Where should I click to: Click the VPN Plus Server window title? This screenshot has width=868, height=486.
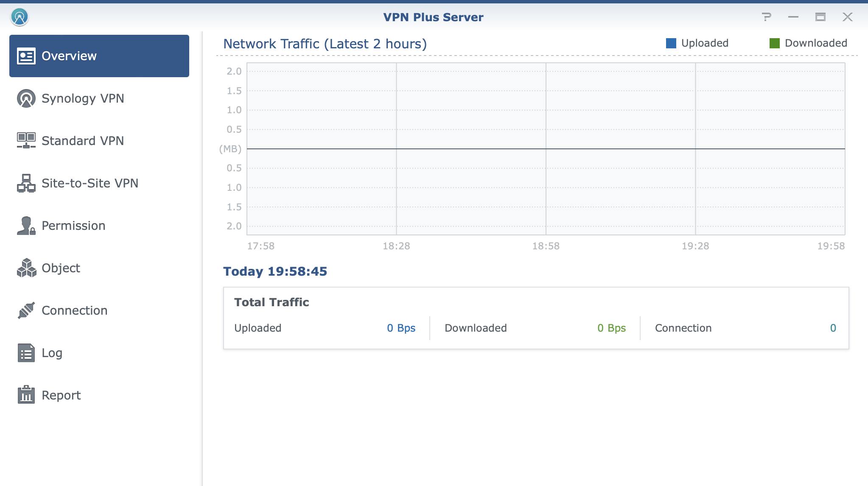433,17
